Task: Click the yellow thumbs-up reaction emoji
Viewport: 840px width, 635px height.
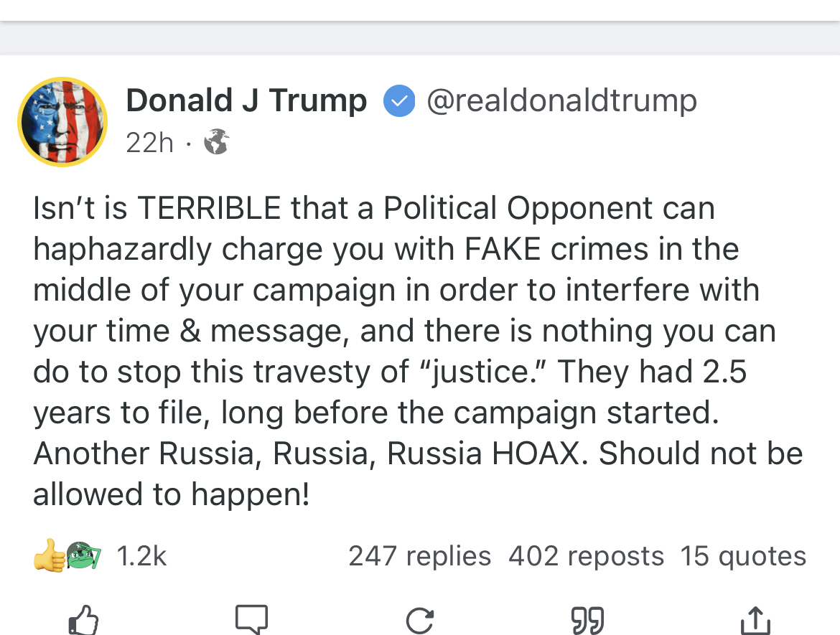Action: (48, 555)
